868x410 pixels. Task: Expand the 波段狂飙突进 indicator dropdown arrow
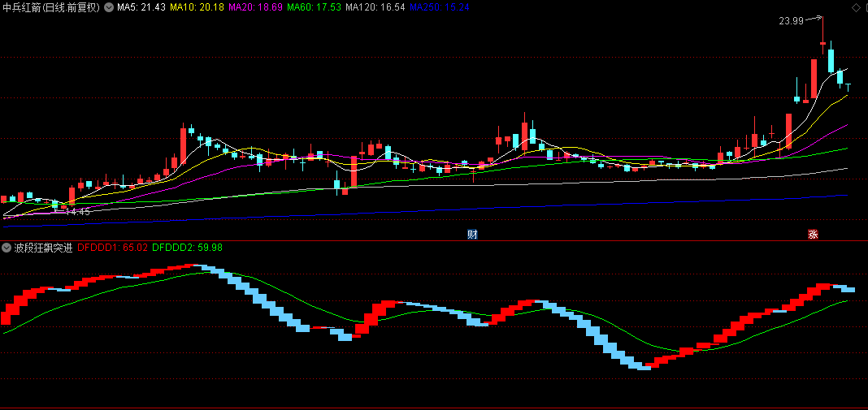[x=7, y=248]
